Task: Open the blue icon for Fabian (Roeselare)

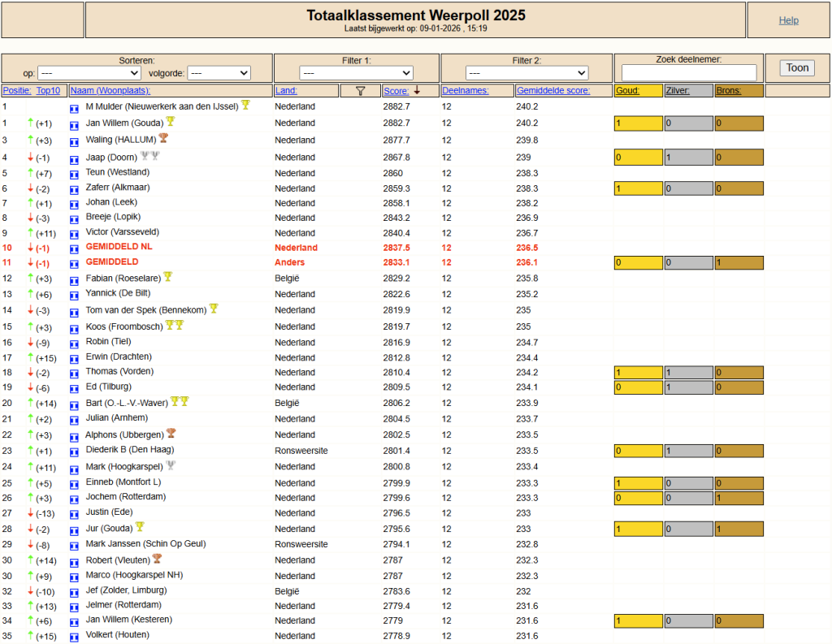Action: pyautogui.click(x=74, y=281)
